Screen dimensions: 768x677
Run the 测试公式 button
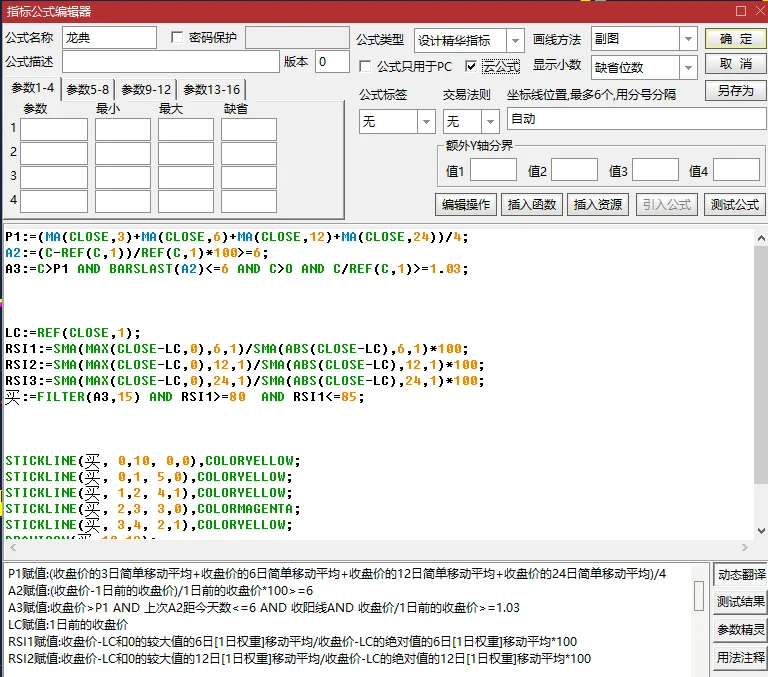click(735, 204)
